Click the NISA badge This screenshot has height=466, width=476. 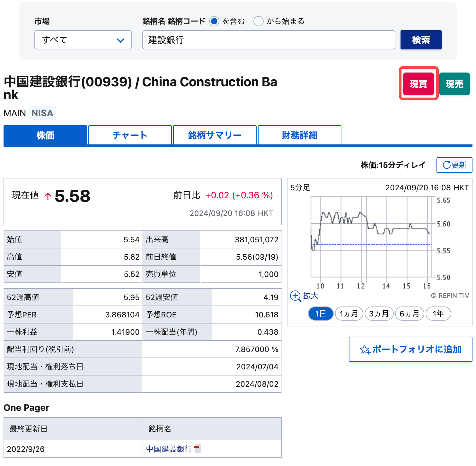coord(42,113)
